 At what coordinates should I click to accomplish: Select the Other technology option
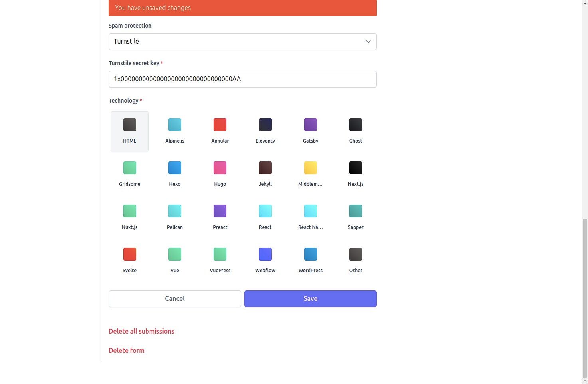pos(355,259)
